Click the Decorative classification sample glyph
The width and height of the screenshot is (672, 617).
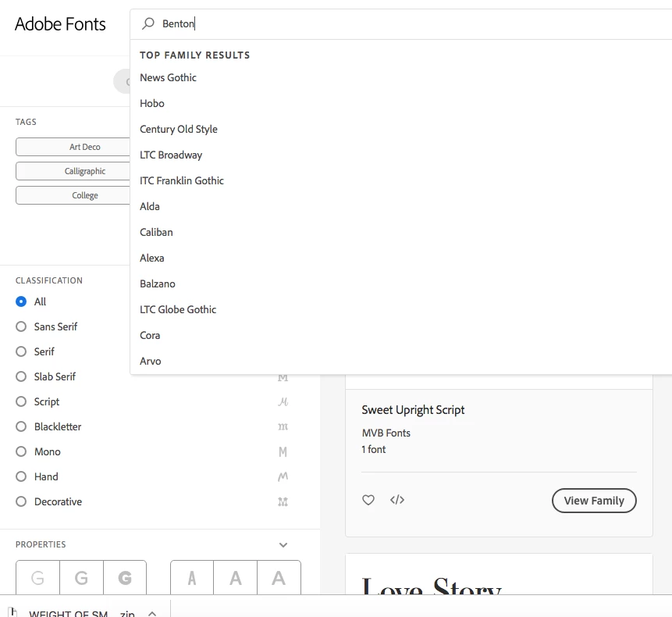(x=283, y=501)
